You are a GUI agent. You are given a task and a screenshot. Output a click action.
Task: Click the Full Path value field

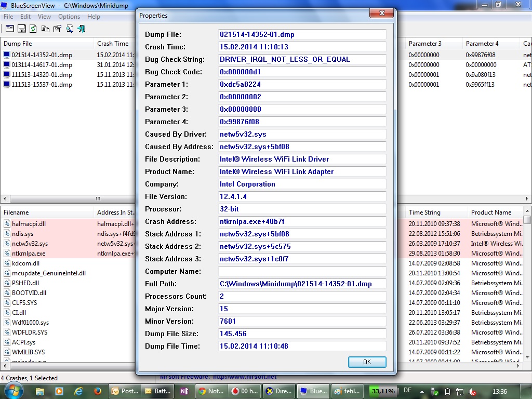click(x=302, y=284)
